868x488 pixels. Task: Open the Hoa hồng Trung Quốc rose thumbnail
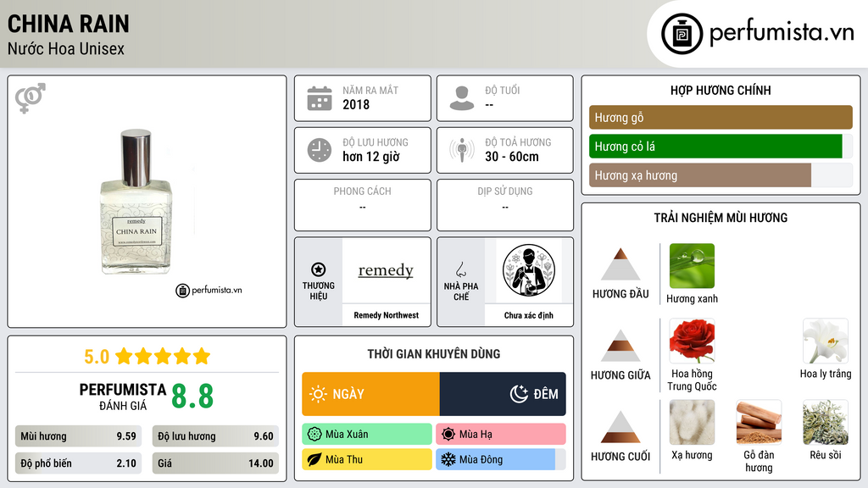tap(692, 341)
